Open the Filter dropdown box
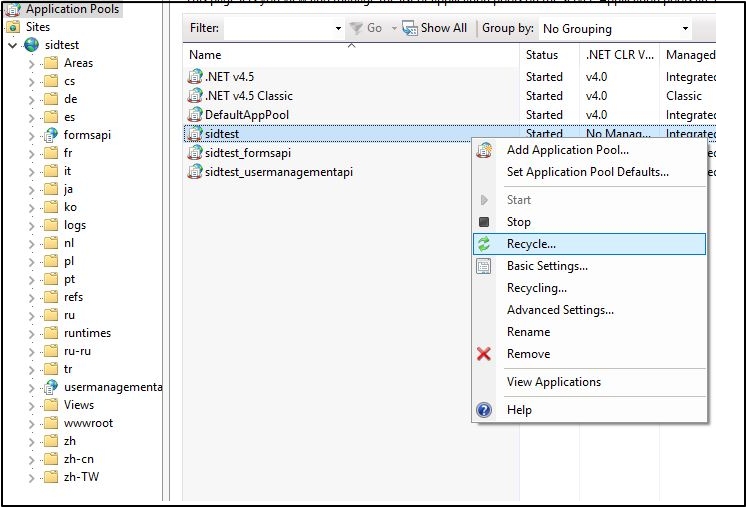This screenshot has width=747, height=508. 338,28
